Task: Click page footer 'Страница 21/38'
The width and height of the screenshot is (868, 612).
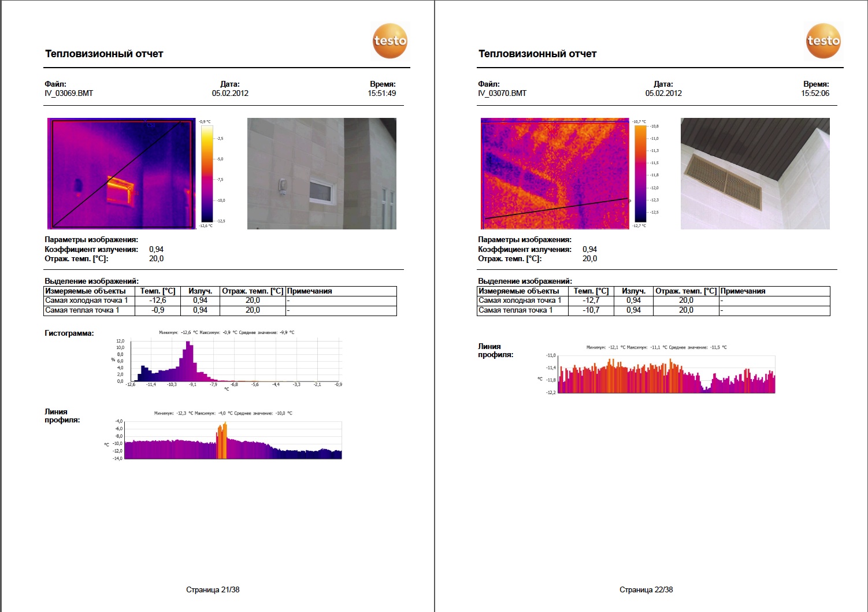Action: click(x=213, y=590)
